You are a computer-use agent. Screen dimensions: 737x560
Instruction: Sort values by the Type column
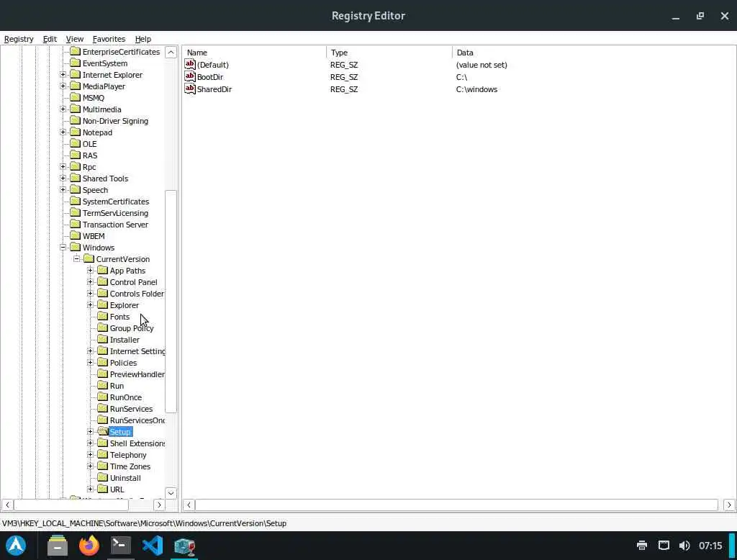point(389,53)
